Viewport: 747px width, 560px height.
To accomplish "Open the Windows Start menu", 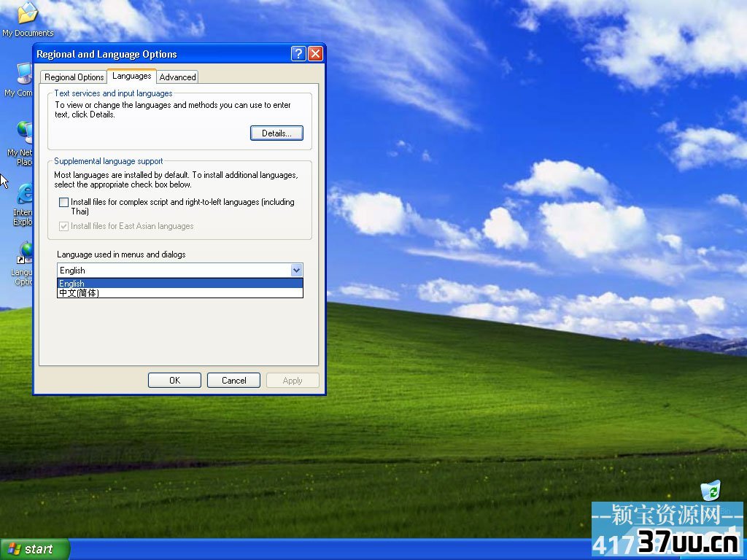I will tap(34, 549).
